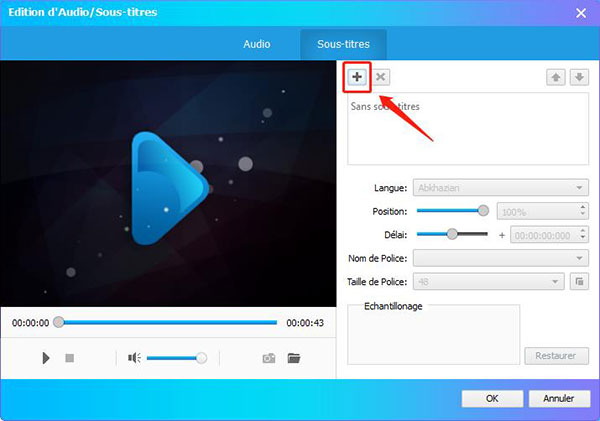Open the Nom de Police dropdown

[502, 258]
